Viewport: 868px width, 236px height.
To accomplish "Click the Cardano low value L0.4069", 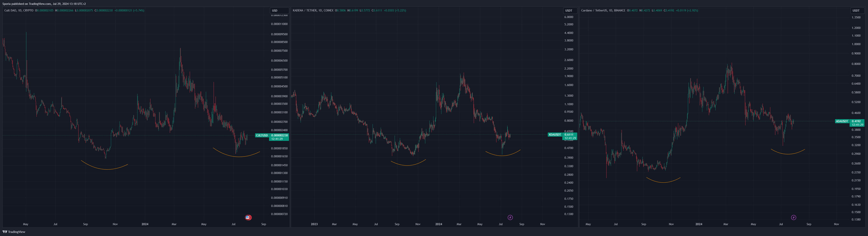I will pos(657,10).
